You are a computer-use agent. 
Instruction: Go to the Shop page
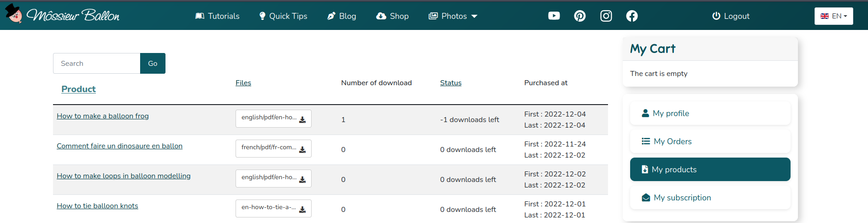coord(393,16)
